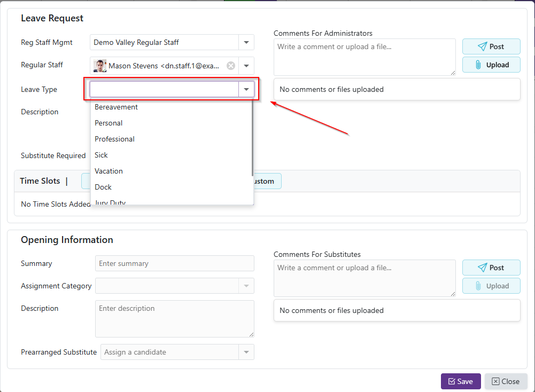Select Sick leave type
535x392 pixels.
pos(101,155)
